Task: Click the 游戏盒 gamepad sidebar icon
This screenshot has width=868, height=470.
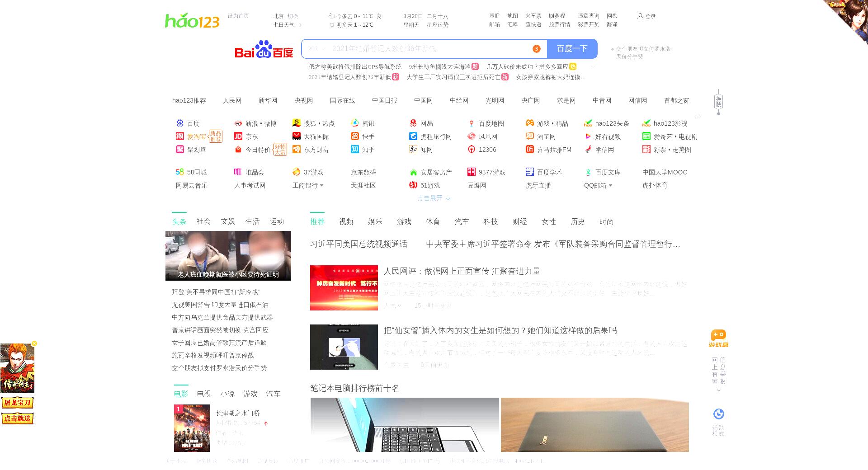Action: tap(718, 338)
